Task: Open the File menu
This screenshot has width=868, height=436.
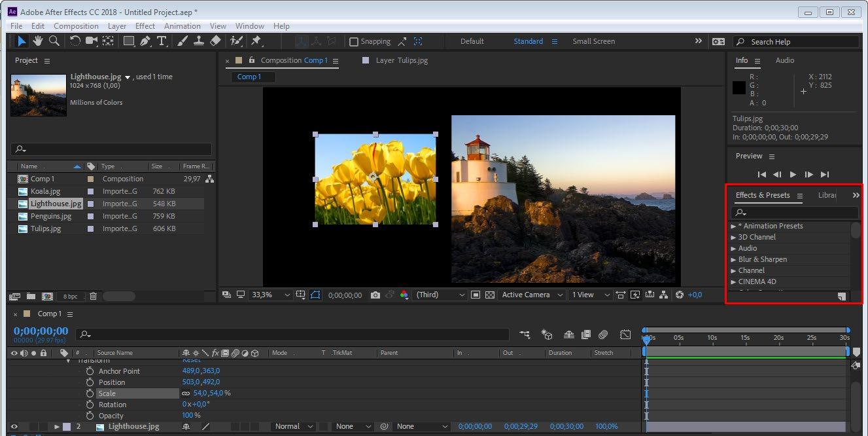Action: click(16, 26)
